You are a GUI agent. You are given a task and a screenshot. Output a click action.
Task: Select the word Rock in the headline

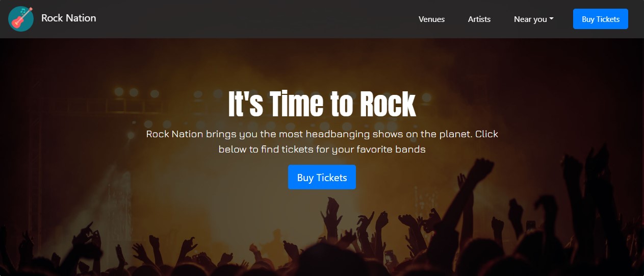coord(388,104)
